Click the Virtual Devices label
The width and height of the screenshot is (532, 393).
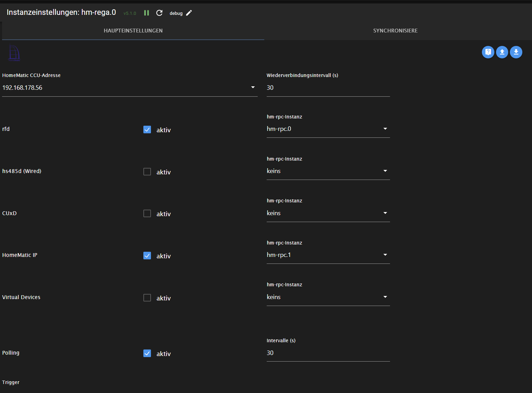pos(21,297)
